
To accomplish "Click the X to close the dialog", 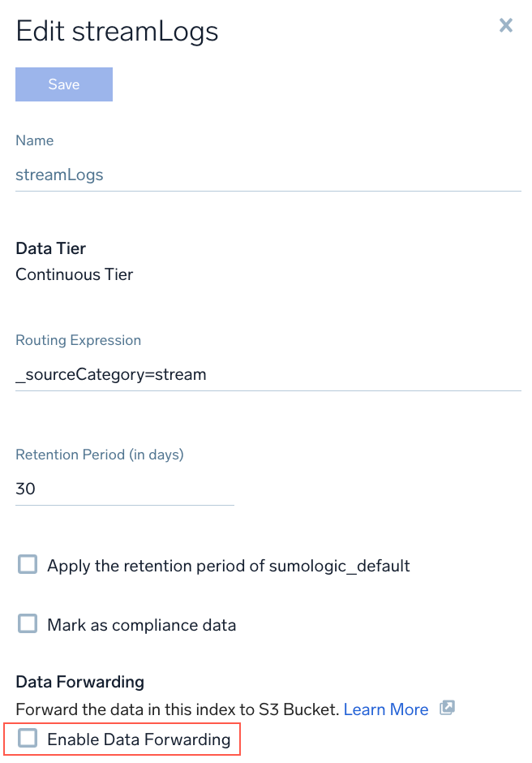I will [x=506, y=25].
